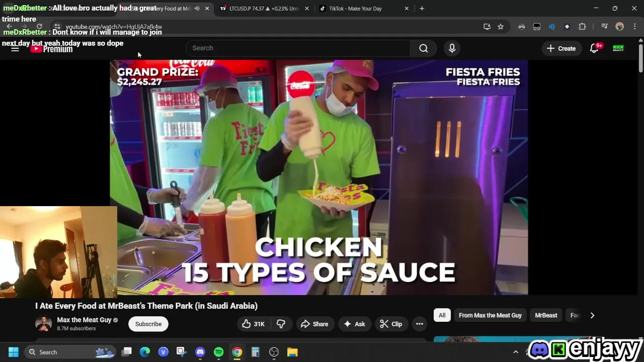
Task: Focus the YouTube search field
Action: click(298, 48)
